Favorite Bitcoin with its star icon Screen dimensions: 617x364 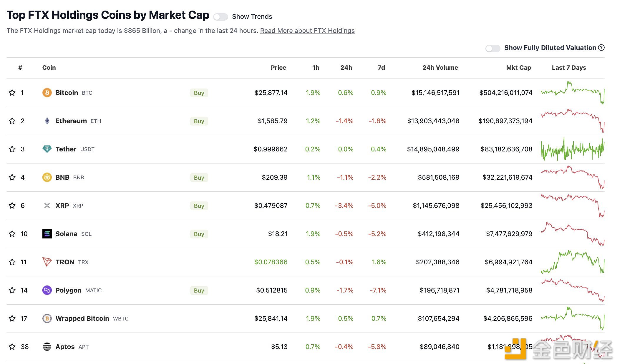[12, 93]
